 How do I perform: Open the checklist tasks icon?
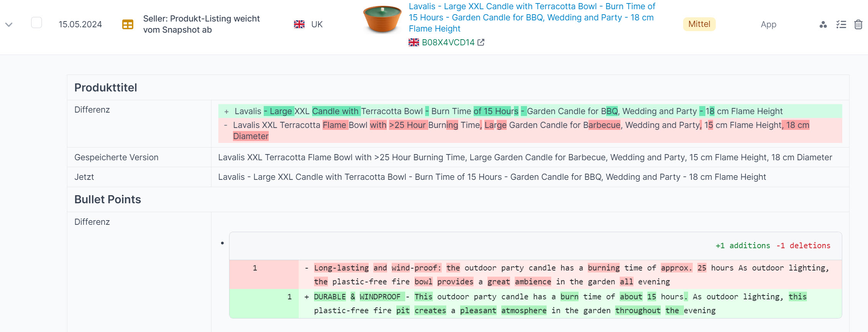841,25
